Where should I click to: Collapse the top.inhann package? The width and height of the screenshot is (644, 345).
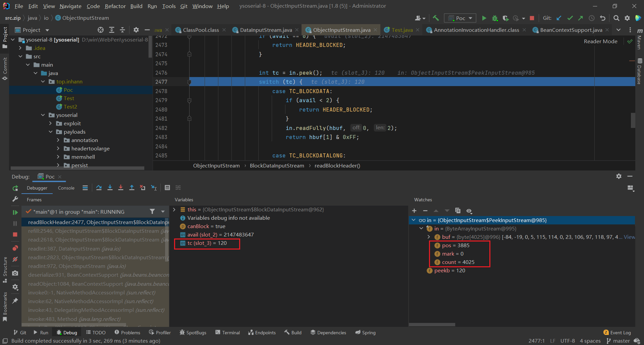43,81
